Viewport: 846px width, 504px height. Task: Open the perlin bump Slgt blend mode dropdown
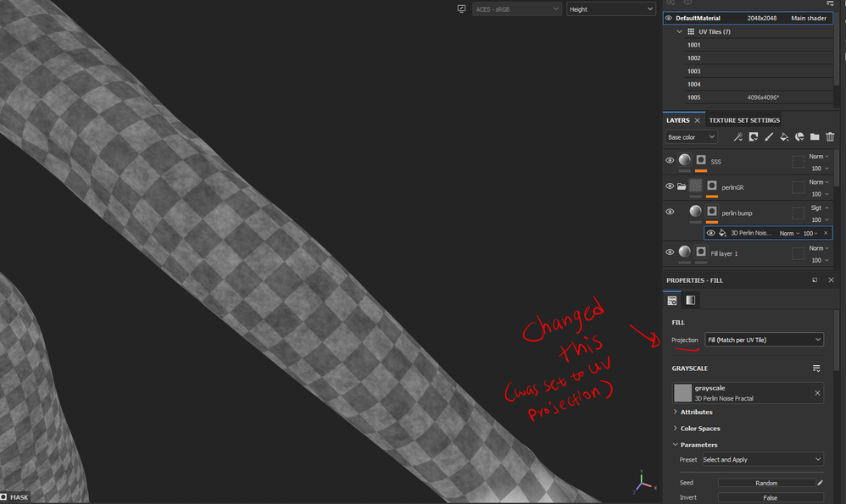coord(819,208)
